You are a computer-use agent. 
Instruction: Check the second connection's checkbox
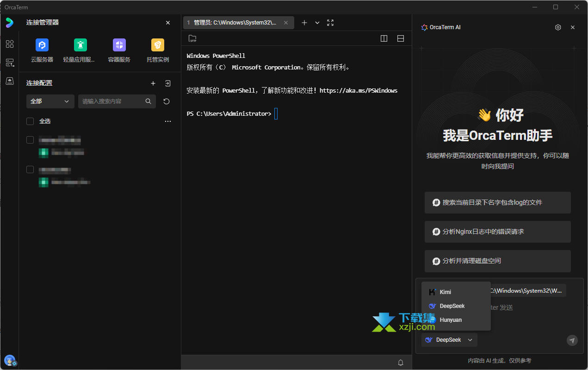coord(30,169)
